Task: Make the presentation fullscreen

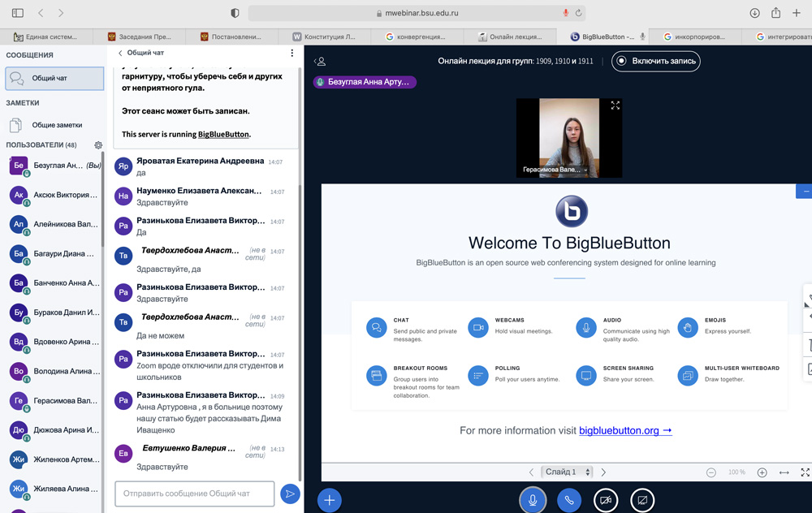Action: (805, 472)
